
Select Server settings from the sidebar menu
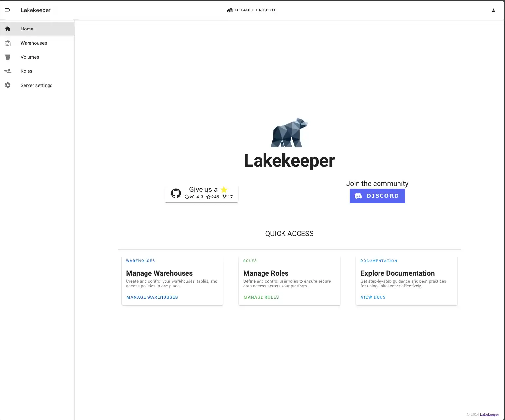(36, 85)
